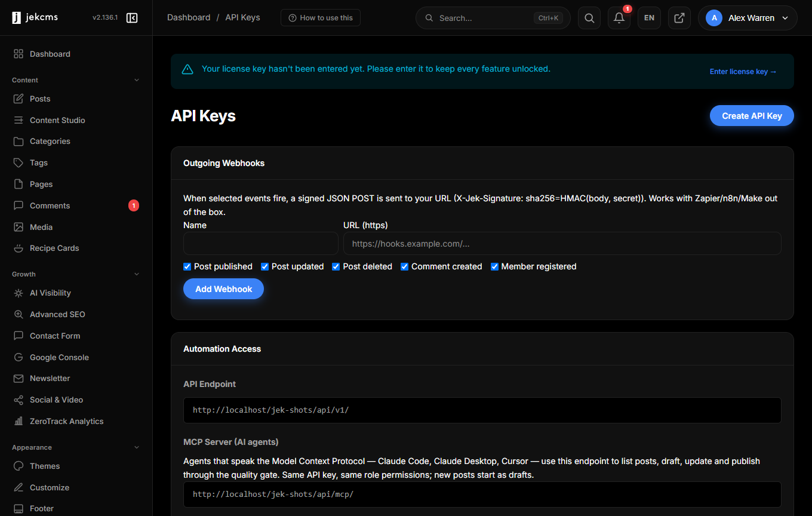Click the Customize pen icon
This screenshot has width=812, height=516.
[x=19, y=487]
